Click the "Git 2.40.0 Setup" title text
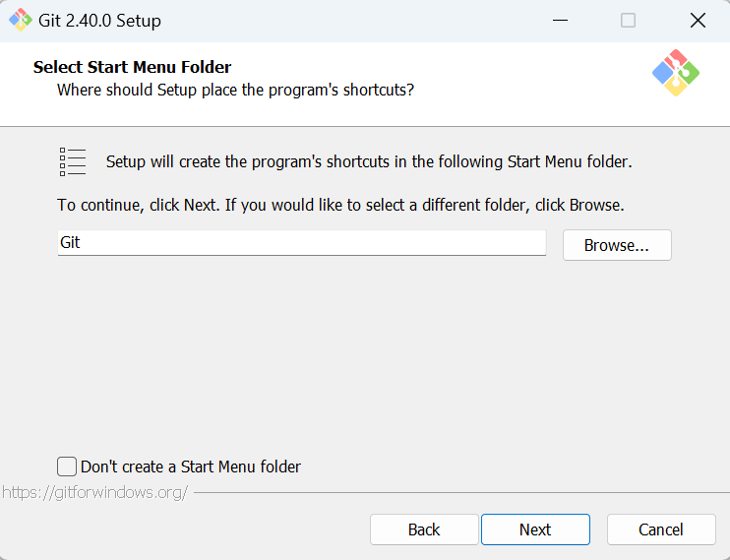Viewport: 730px width, 560px height. click(99, 21)
